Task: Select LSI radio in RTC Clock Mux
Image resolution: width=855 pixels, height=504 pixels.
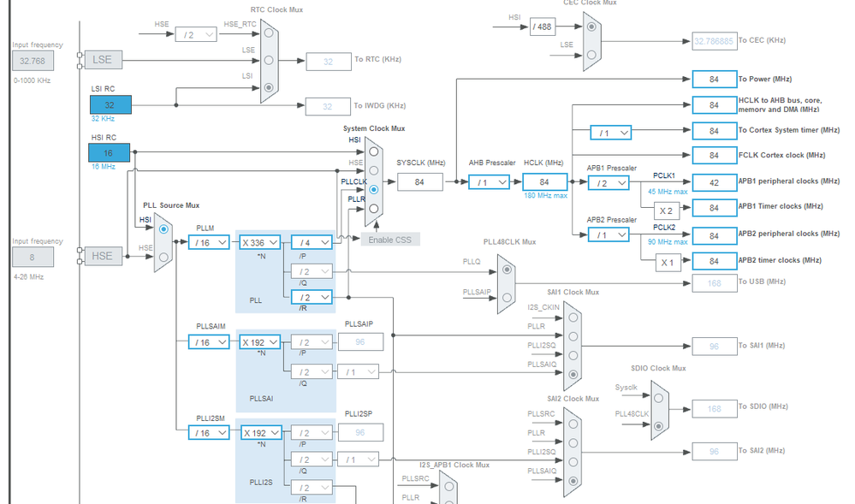Action: (269, 87)
